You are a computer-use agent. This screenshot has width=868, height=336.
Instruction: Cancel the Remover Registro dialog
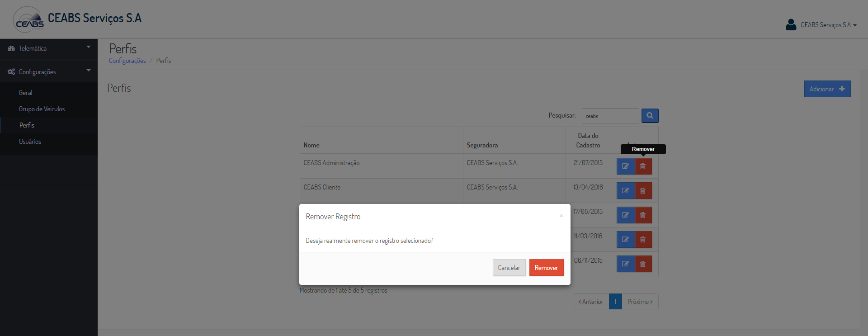[509, 267]
